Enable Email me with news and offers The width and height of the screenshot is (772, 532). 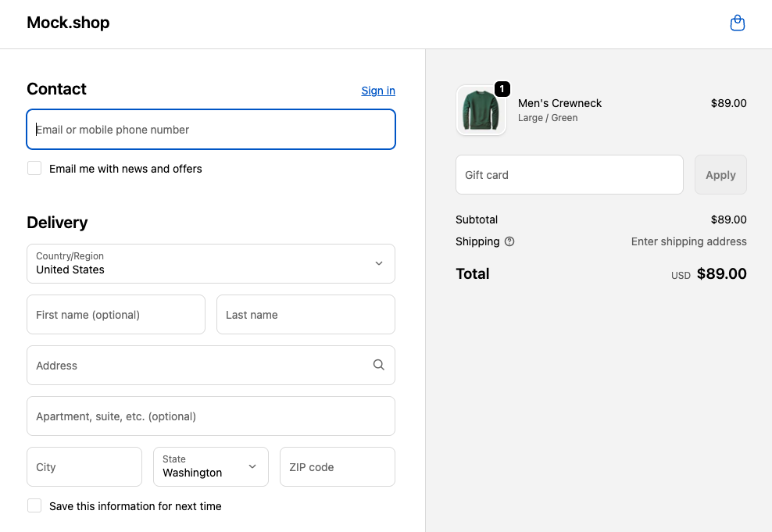pos(34,168)
